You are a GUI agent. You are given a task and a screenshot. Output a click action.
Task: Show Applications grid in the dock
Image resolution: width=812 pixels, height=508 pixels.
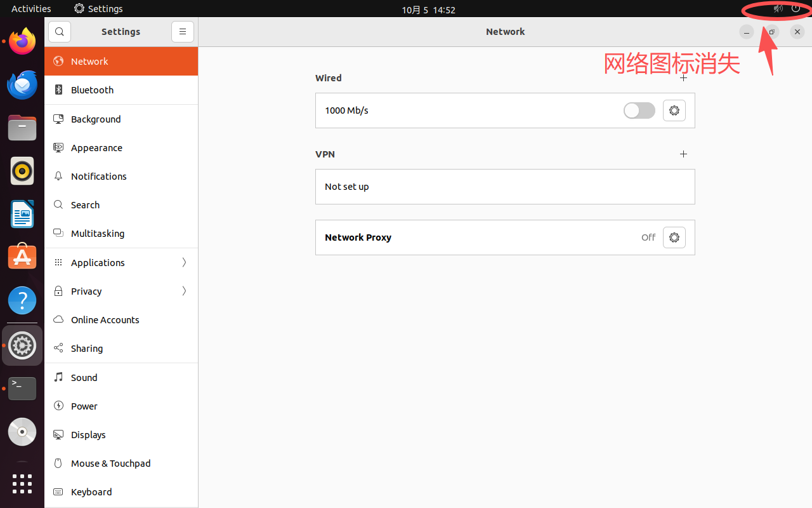pyautogui.click(x=22, y=484)
